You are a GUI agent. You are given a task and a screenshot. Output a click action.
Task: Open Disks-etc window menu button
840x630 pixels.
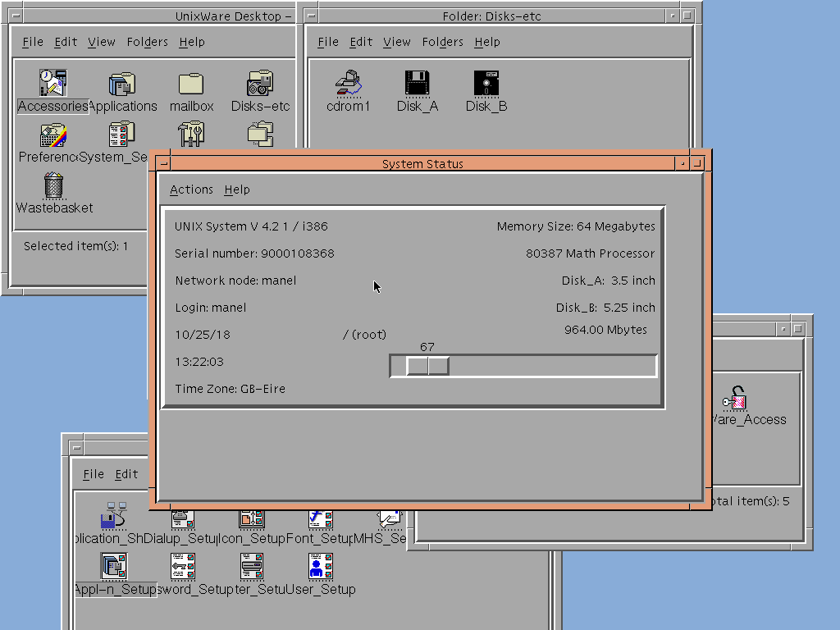[x=311, y=16]
